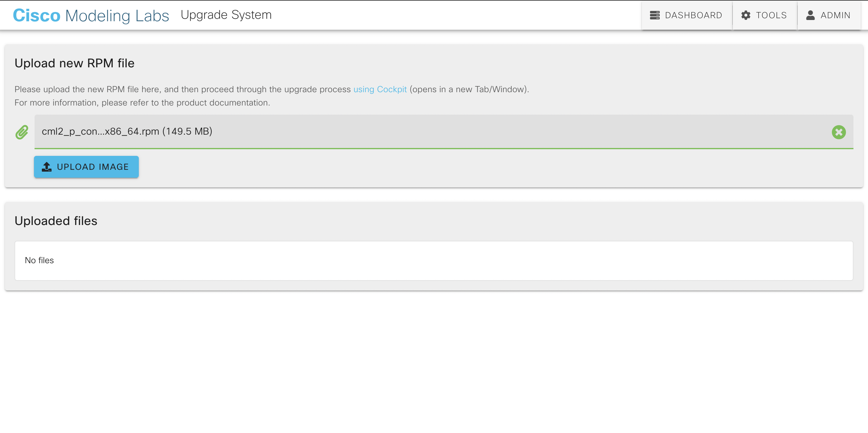Follow the "using Cockpit" link
Viewport: 868px width, 433px height.
point(380,89)
